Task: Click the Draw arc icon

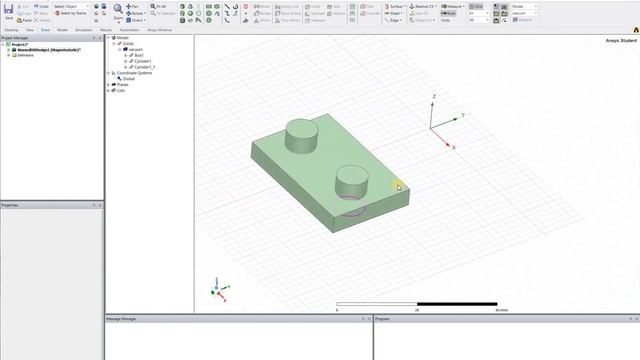Action: pyautogui.click(x=236, y=7)
